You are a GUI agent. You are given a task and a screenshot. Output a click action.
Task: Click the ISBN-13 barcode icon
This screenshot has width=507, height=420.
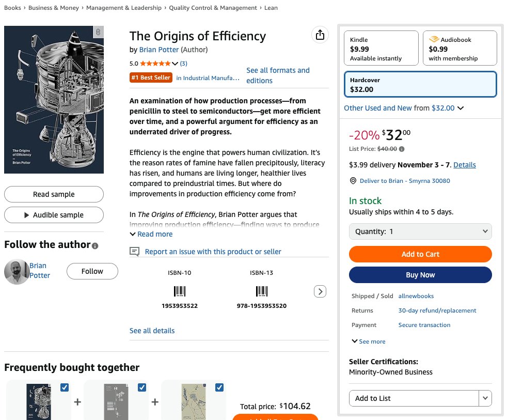point(262,291)
